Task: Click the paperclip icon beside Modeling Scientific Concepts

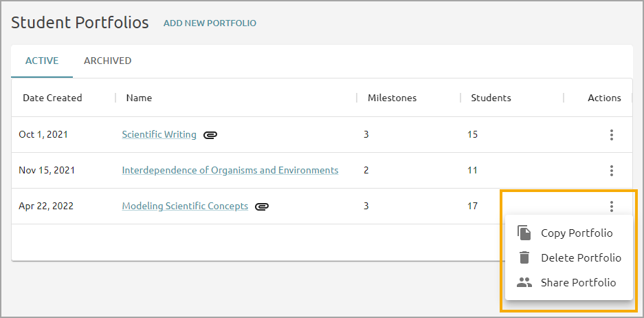Action: pos(262,206)
